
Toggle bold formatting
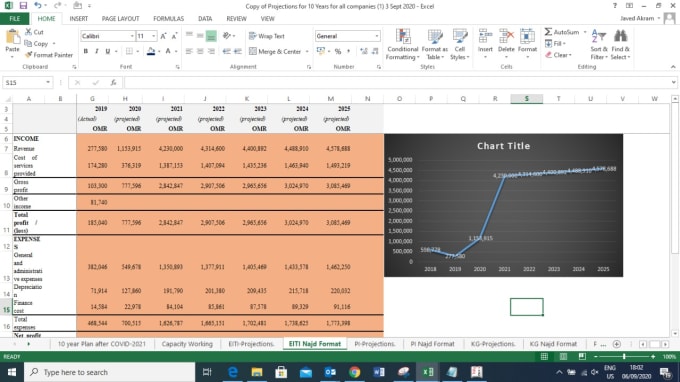click(86, 51)
